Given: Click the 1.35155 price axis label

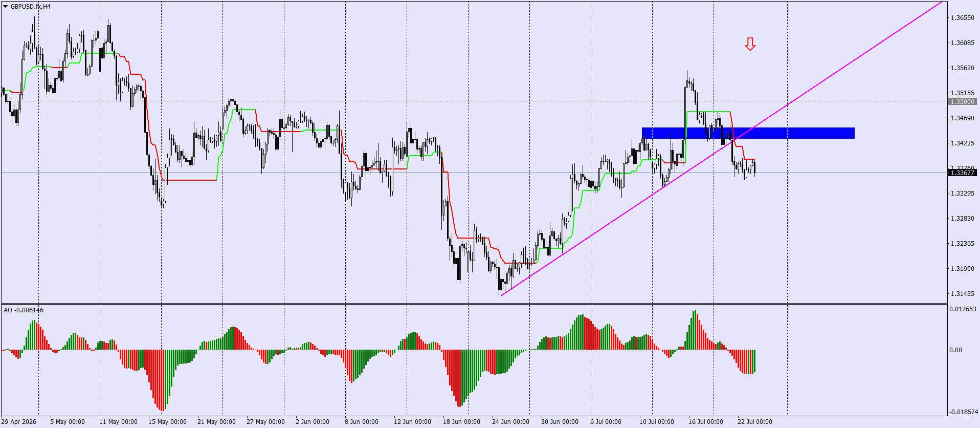Looking at the screenshot, I should 962,93.
